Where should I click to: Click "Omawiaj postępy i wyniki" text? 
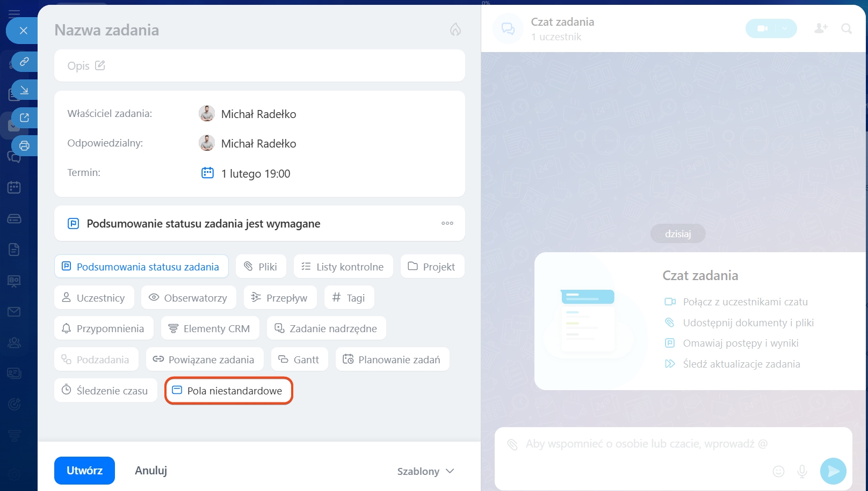741,343
